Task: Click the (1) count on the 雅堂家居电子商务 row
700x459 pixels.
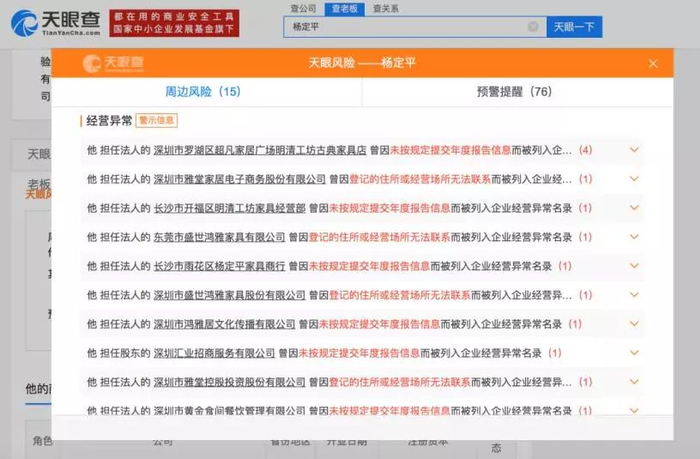Action: tap(585, 179)
